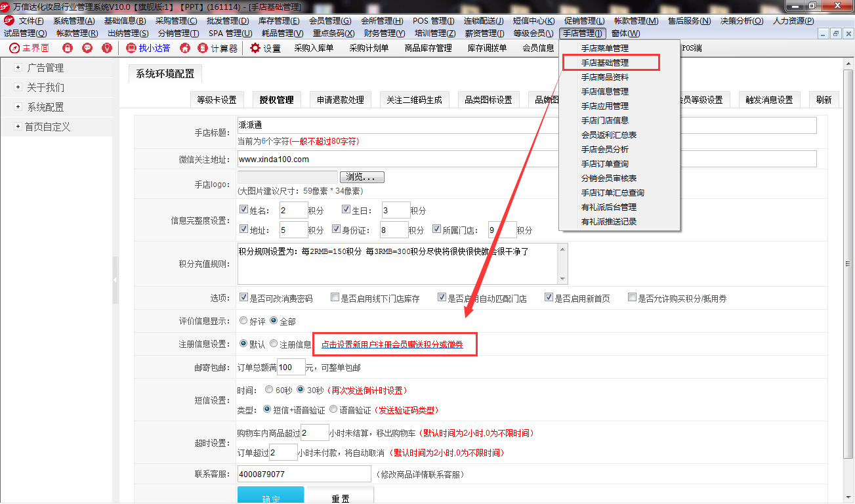Select 手店基础管理 from the menu
Viewport: 855px width, 504px height.
coord(605,62)
